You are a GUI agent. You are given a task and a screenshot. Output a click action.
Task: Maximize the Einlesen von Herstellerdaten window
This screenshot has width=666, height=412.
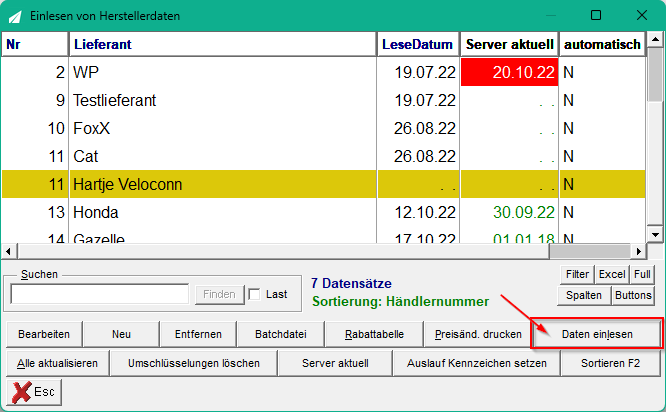[x=596, y=15]
